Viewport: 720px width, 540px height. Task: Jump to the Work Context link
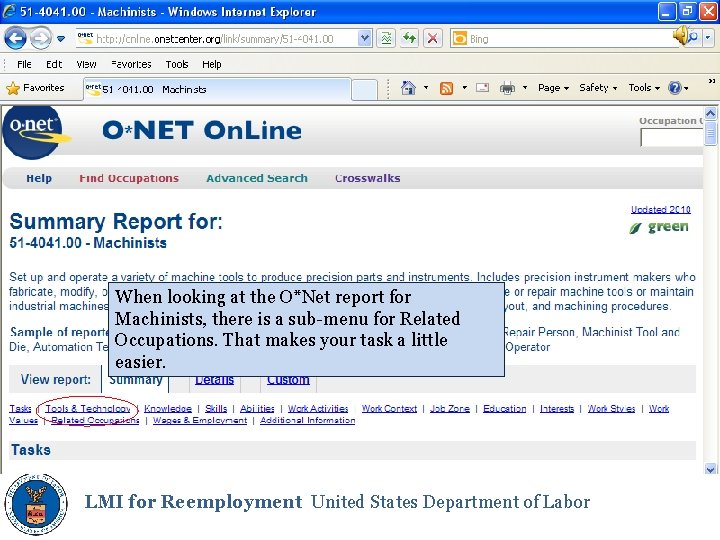389,408
